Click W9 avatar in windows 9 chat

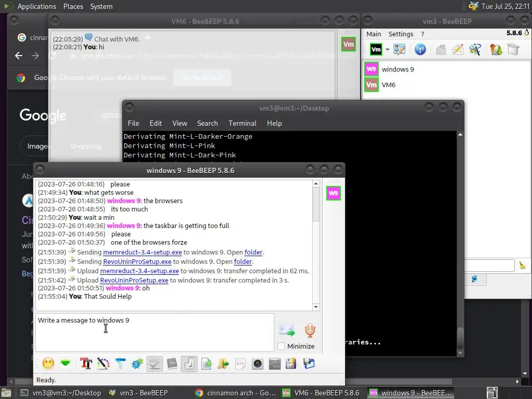point(334,193)
